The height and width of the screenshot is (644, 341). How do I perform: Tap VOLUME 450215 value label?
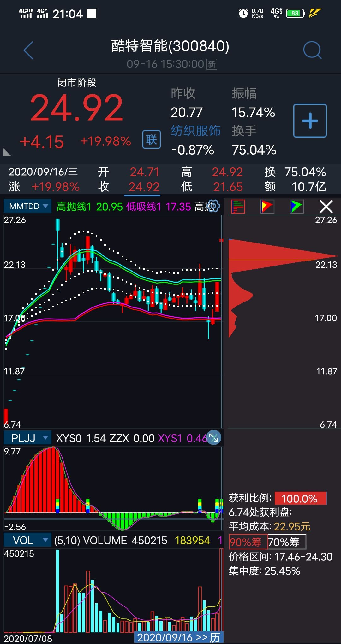point(125,541)
